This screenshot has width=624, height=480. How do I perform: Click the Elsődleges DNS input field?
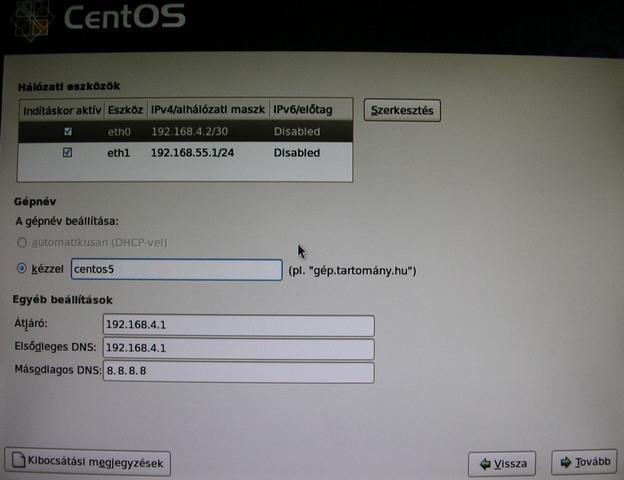[238, 348]
